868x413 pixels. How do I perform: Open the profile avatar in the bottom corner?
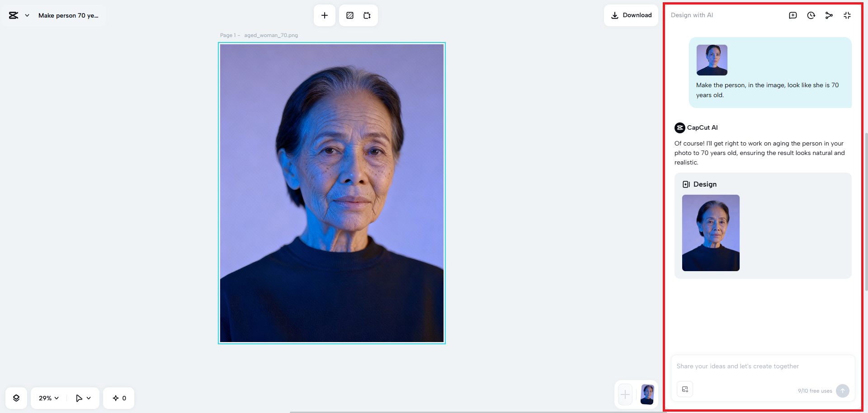pyautogui.click(x=647, y=394)
